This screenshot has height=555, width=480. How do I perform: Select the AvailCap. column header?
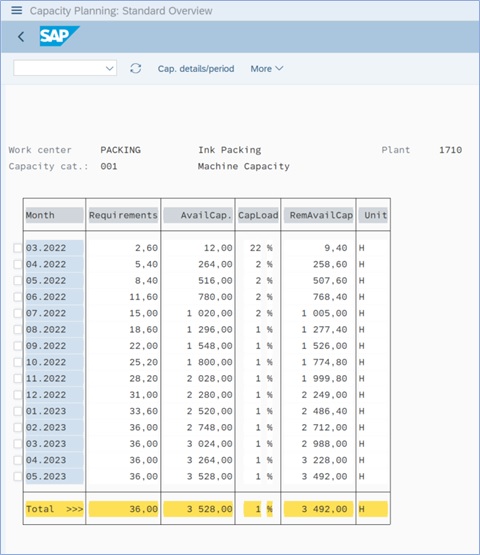(198, 215)
